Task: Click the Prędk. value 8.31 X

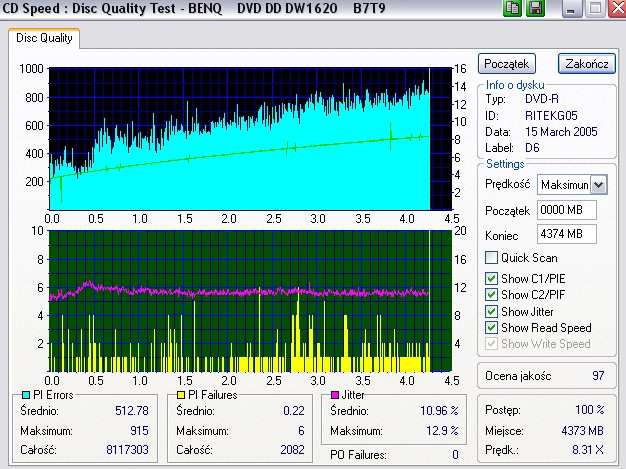Action: 588,450
